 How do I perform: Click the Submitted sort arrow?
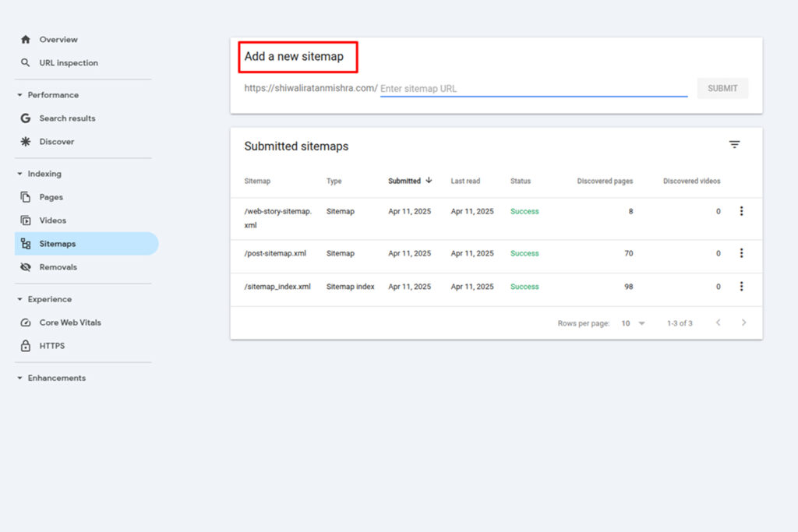pos(429,181)
